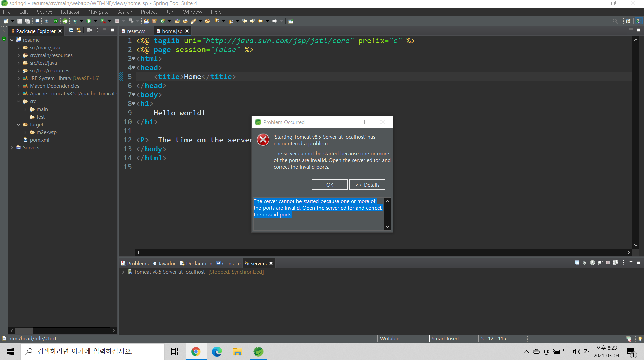Click the New file toolbar icon

pos(6,21)
